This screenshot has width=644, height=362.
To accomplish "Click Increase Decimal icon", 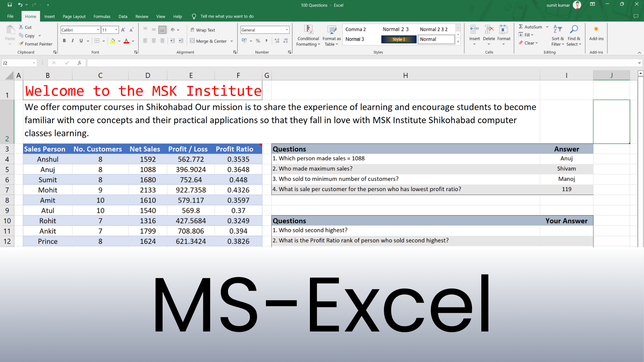I will tap(277, 41).
